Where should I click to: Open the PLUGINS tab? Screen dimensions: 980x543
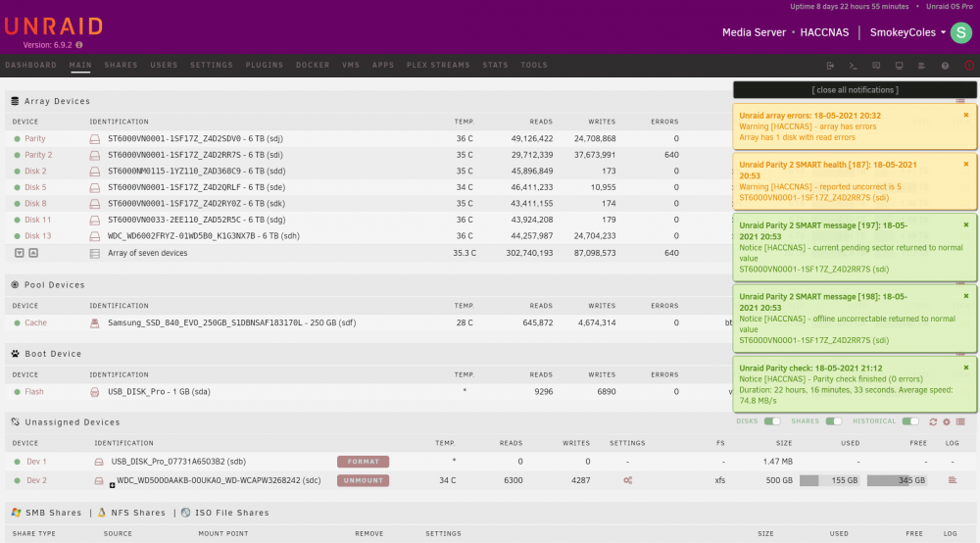tap(265, 65)
